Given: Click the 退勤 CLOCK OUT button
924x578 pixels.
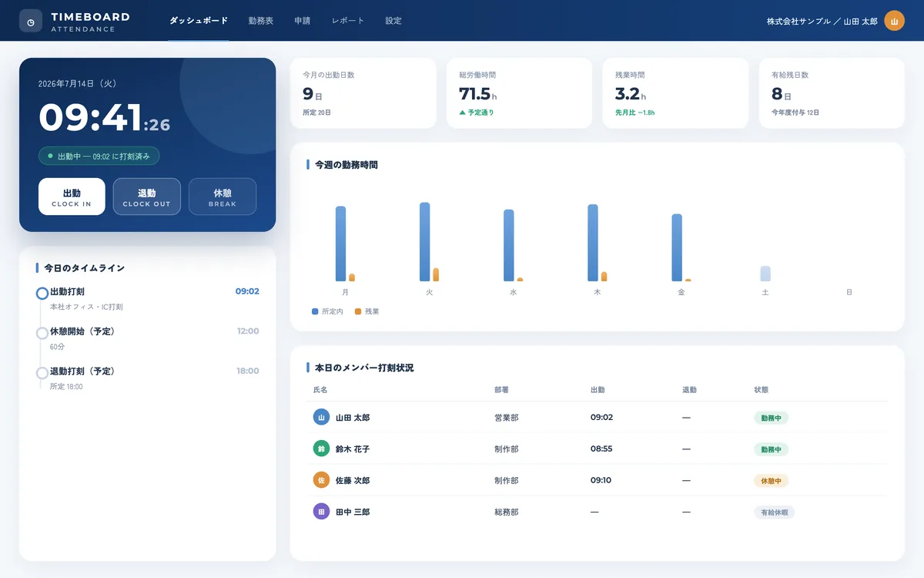Looking at the screenshot, I should point(147,197).
